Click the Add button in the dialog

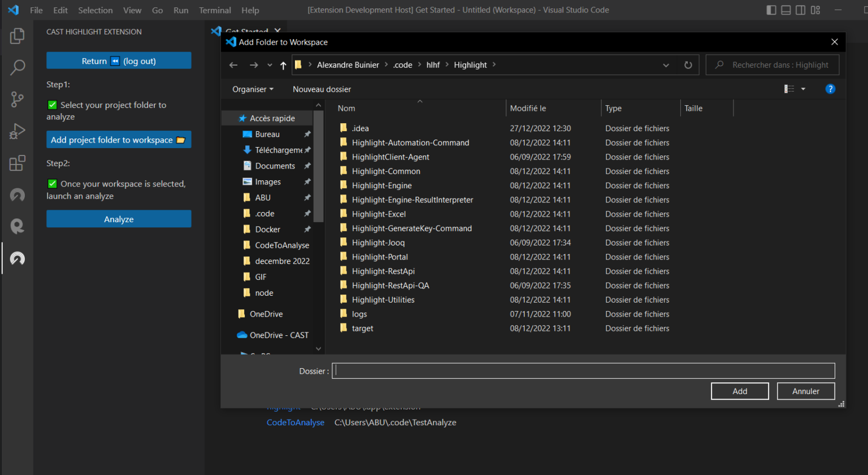[739, 391]
